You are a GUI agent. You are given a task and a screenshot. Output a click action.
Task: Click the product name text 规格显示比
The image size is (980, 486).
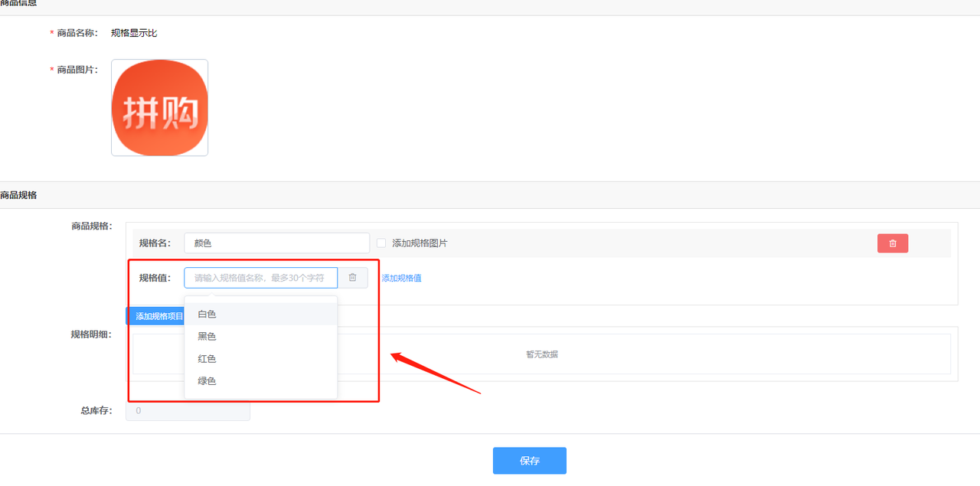(x=134, y=33)
